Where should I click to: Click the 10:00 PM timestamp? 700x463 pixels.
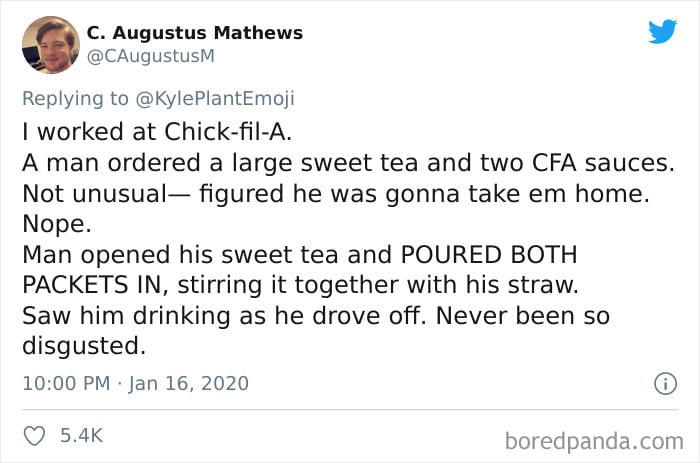(x=66, y=384)
